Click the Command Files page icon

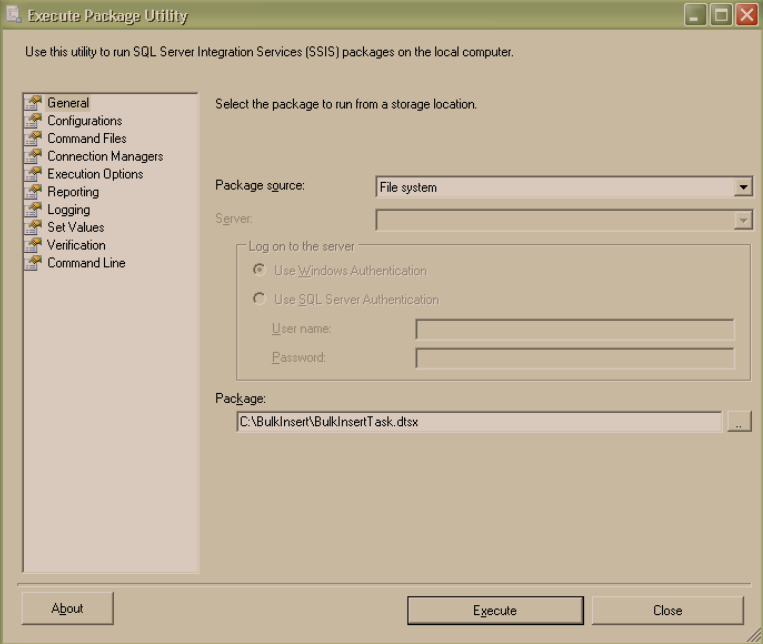click(x=33, y=138)
